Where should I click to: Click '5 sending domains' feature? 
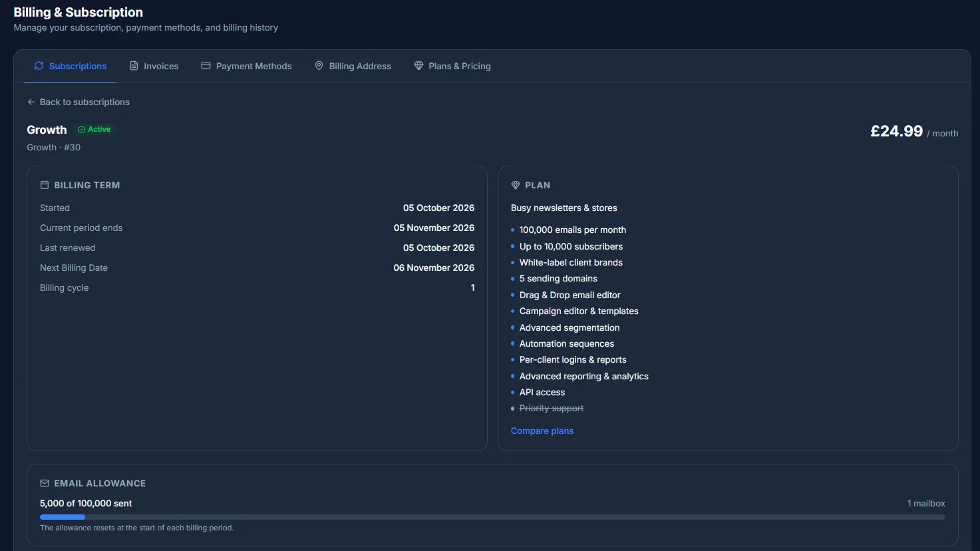click(558, 278)
